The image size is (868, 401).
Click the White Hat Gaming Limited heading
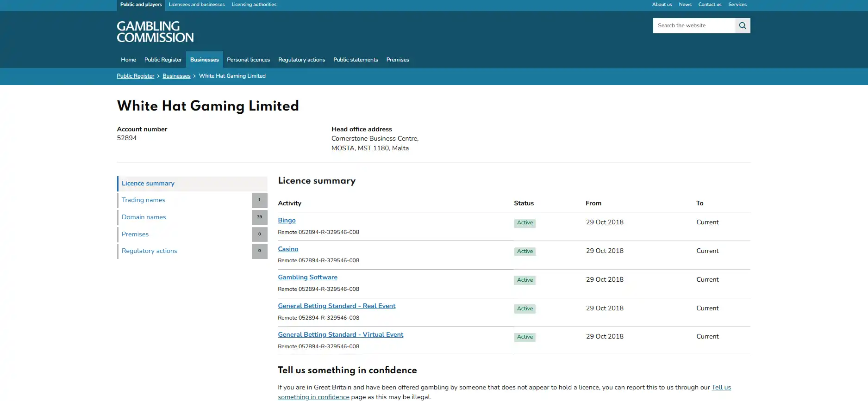[x=208, y=106]
